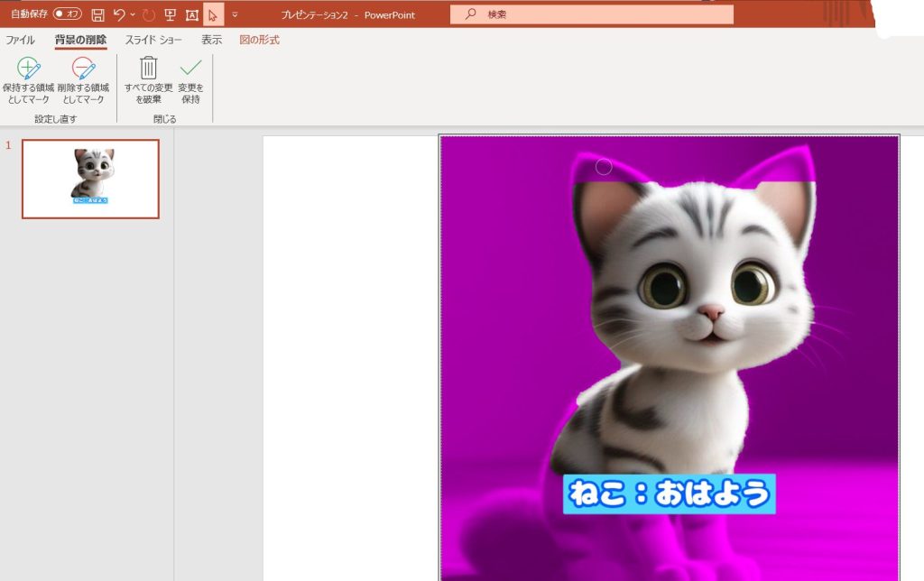
Task: Click the 検索 search box
Action: pyautogui.click(x=591, y=14)
